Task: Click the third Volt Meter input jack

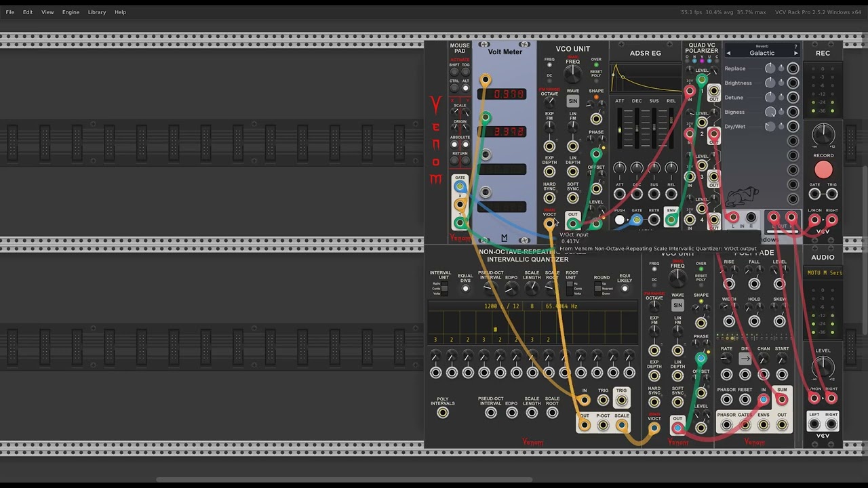Action: point(485,155)
